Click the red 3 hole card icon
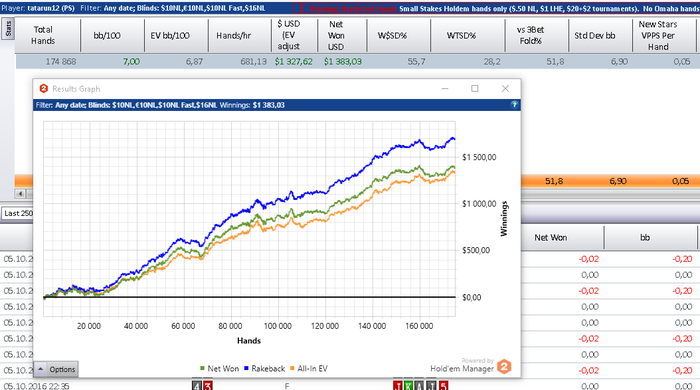 pyautogui.click(x=208, y=386)
